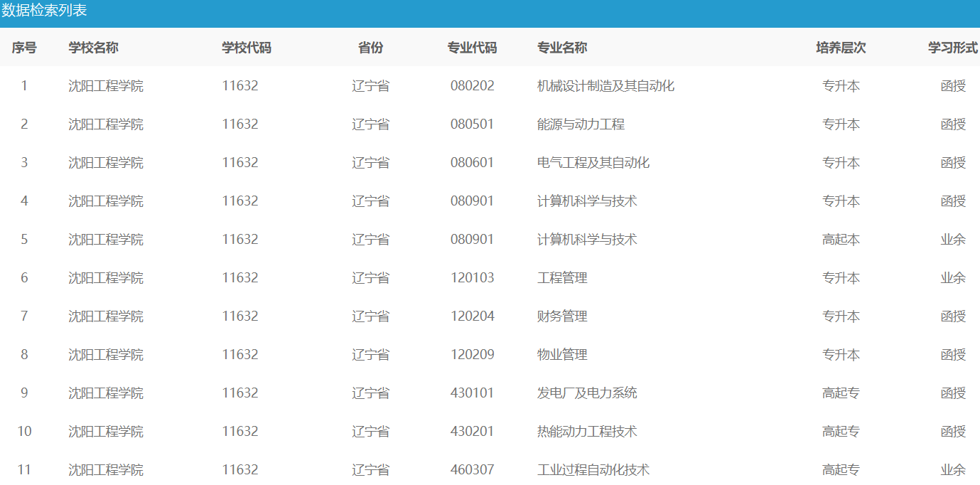The image size is (980, 485).
Task: Click the 专业名称 column header
Action: point(562,48)
